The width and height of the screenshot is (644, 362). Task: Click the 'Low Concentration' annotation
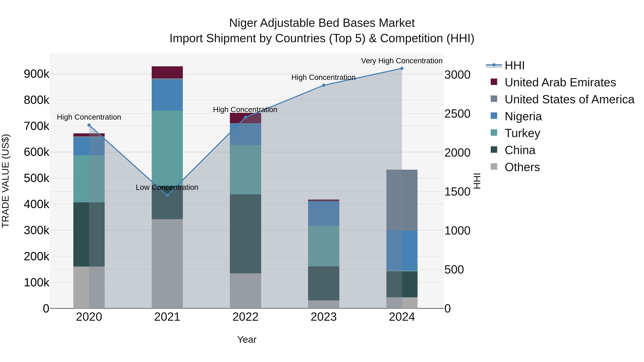click(x=167, y=187)
